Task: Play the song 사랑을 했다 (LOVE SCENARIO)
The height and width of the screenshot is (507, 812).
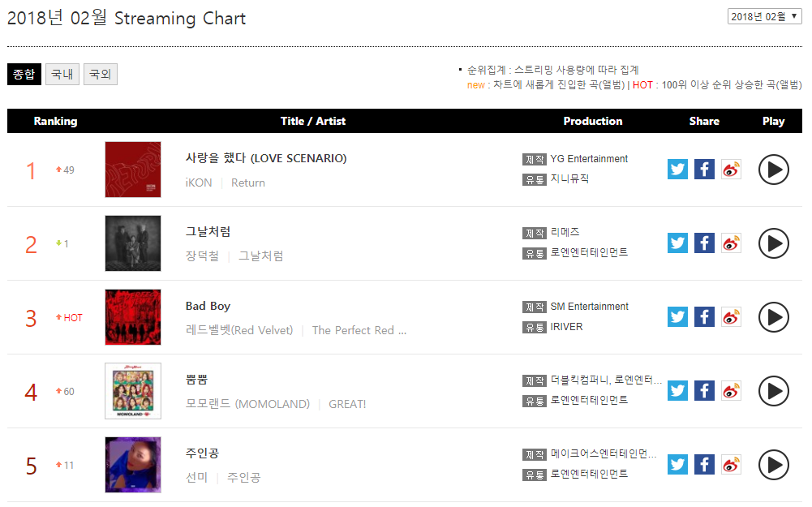Action: point(773,170)
